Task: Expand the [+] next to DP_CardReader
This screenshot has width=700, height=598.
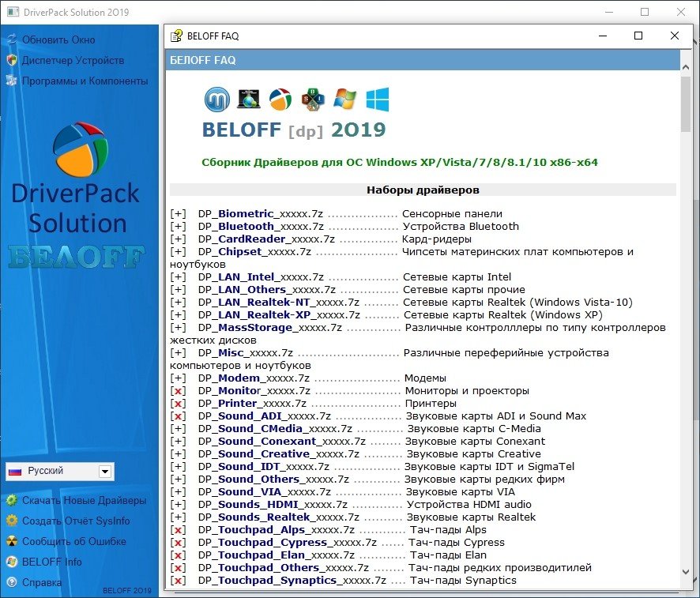Action: pyautogui.click(x=178, y=239)
